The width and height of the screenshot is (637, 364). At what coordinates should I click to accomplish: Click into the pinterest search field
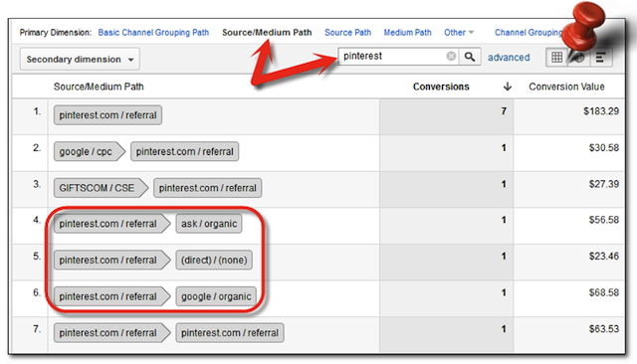(392, 56)
